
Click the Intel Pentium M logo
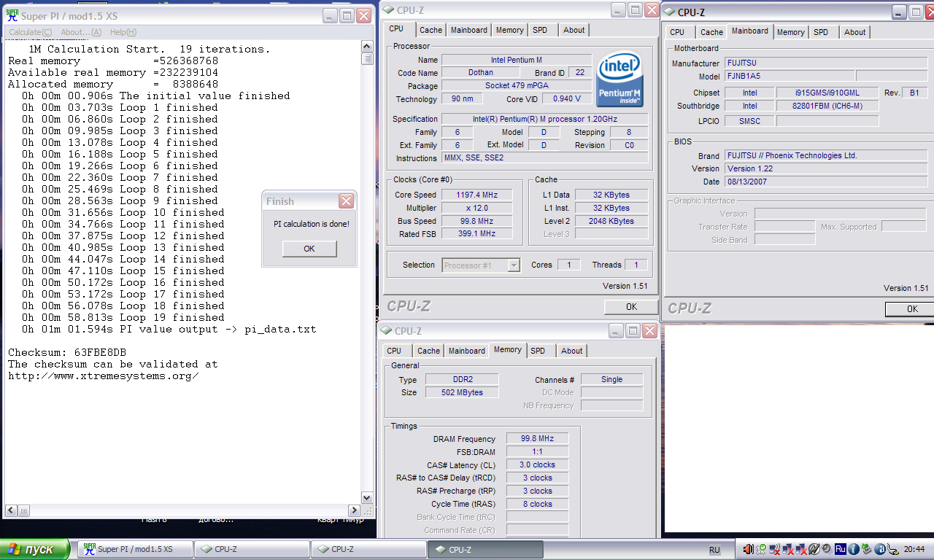(619, 79)
